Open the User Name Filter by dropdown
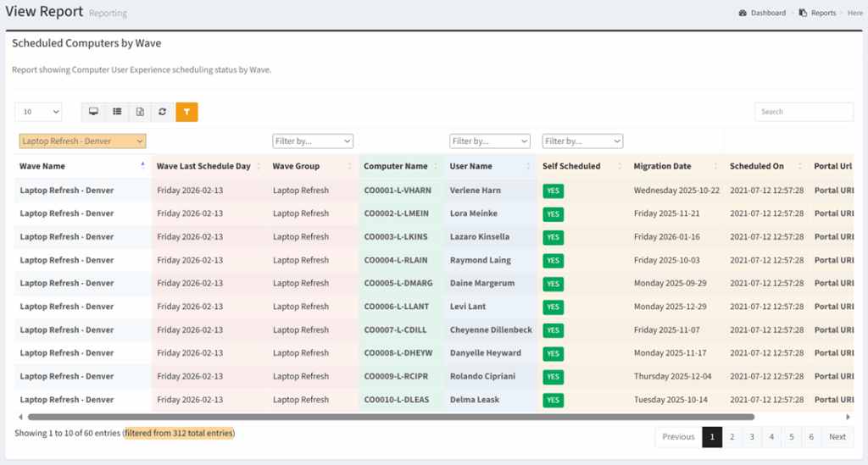868x465 pixels. 490,141
